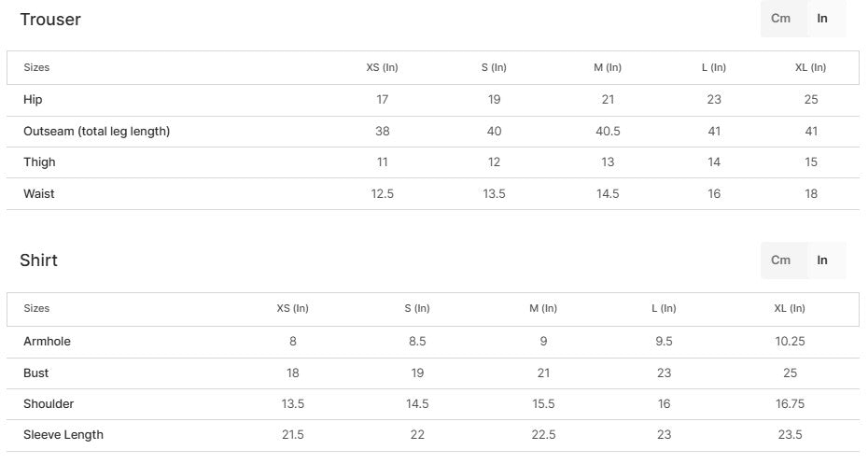The width and height of the screenshot is (868, 464).
Task: Select the Shirt Bust row label
Action: tap(36, 373)
